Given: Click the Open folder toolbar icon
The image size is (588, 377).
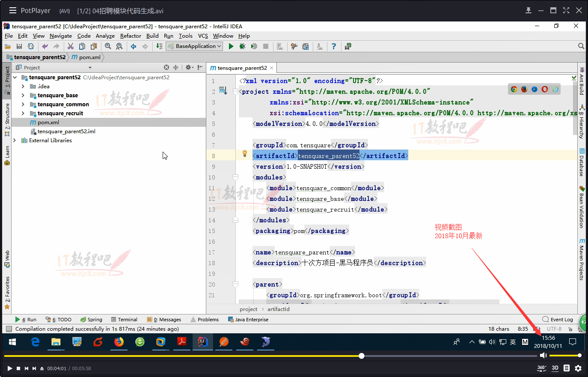Looking at the screenshot, I should pyautogui.click(x=8, y=46).
